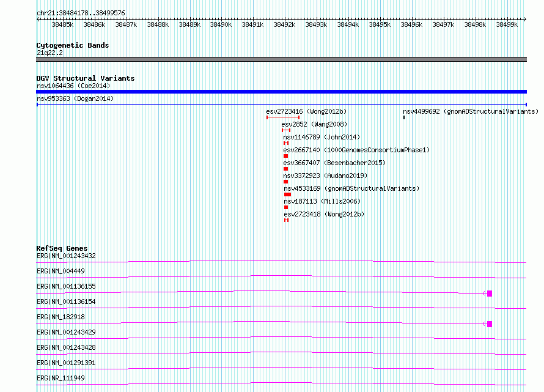Select the red nsv3372923 variant block
544x392 pixels.
[x=286, y=182]
